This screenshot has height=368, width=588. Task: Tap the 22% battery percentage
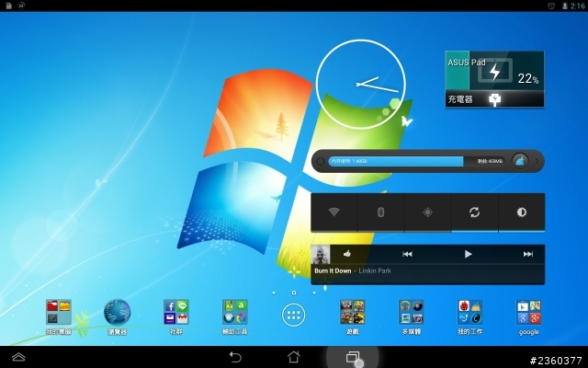coord(528,78)
